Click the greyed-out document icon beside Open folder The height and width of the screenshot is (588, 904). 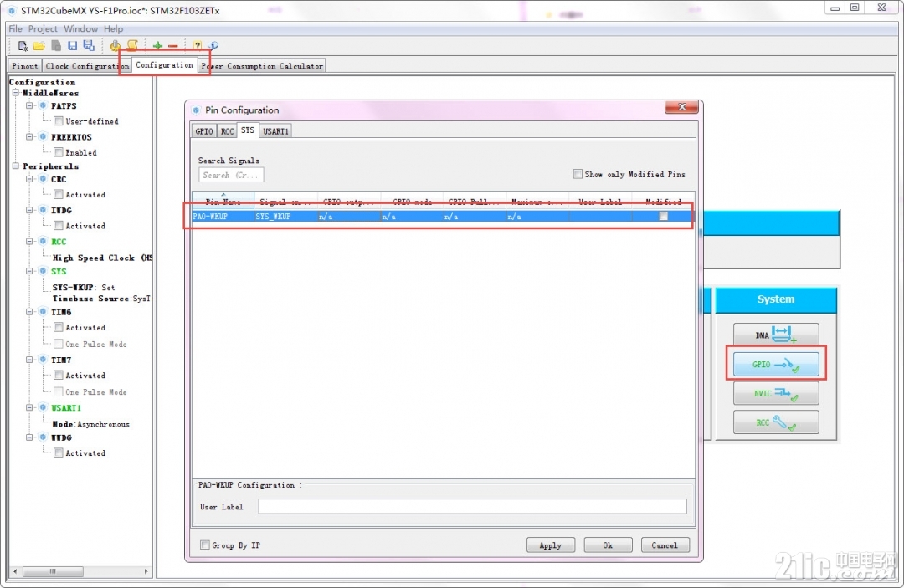pos(56,45)
